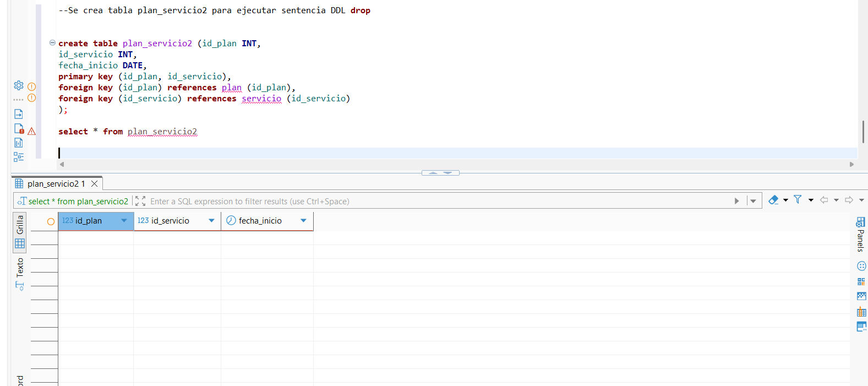Collapse the create table code block

(x=52, y=42)
